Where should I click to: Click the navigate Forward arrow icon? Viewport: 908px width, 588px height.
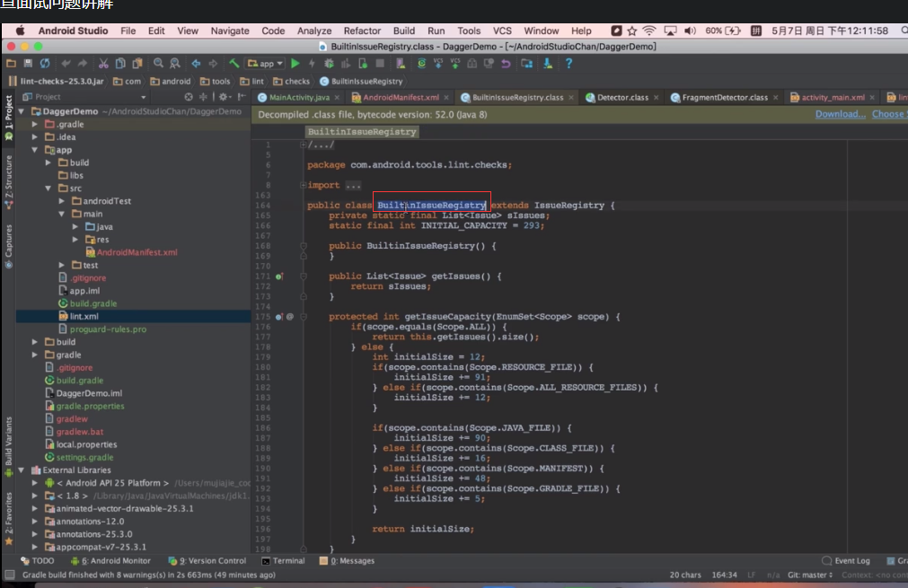click(x=213, y=64)
